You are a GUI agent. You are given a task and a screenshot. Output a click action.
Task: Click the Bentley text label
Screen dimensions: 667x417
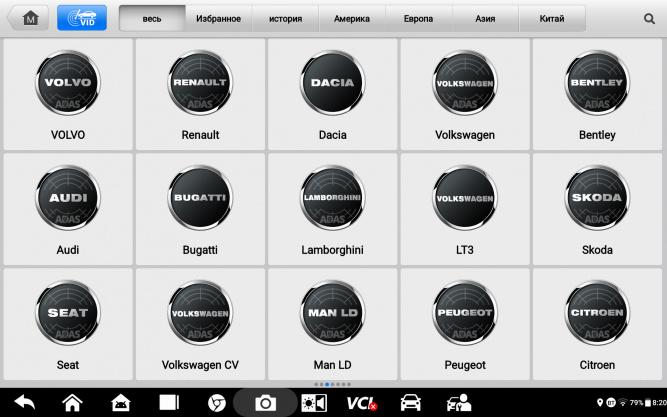tap(597, 135)
